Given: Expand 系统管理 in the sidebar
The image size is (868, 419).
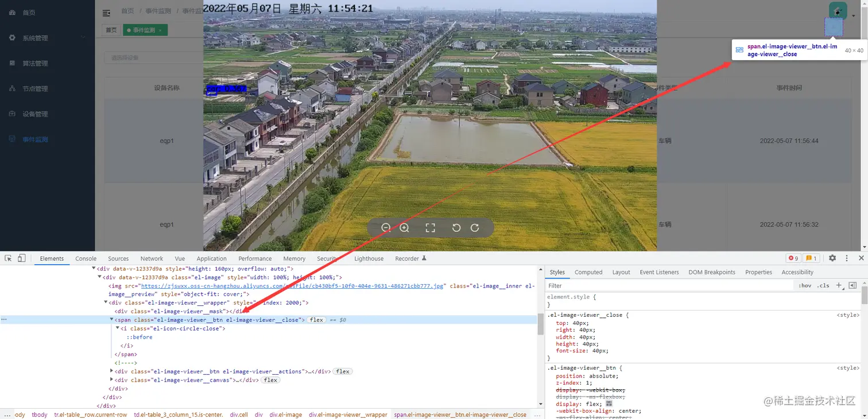Looking at the screenshot, I should (47, 38).
